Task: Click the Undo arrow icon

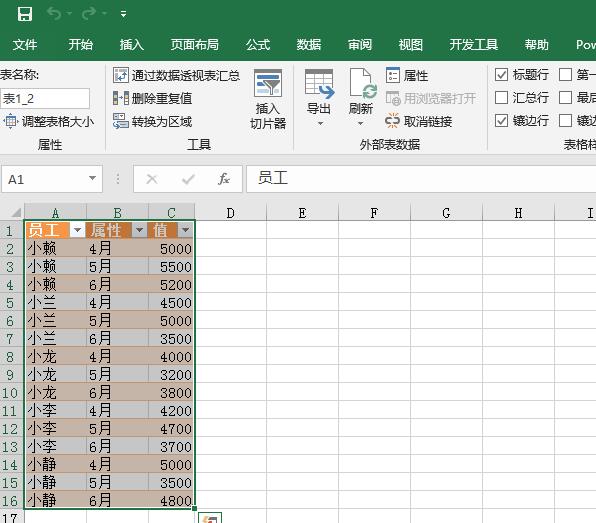Action: (x=54, y=14)
